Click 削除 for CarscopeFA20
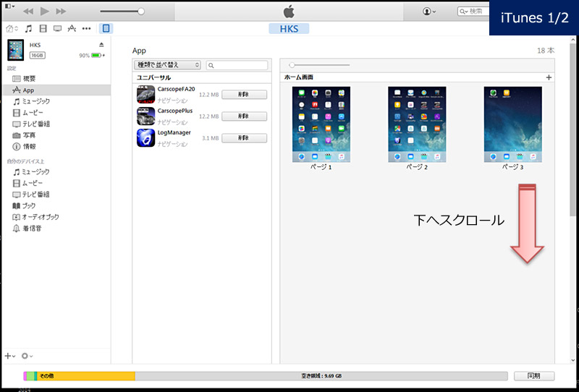 tap(244, 95)
